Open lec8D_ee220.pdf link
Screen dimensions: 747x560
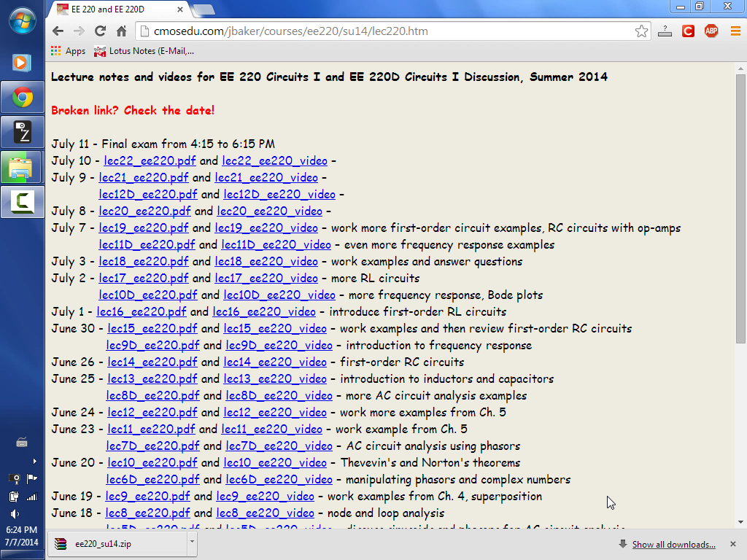(x=153, y=396)
